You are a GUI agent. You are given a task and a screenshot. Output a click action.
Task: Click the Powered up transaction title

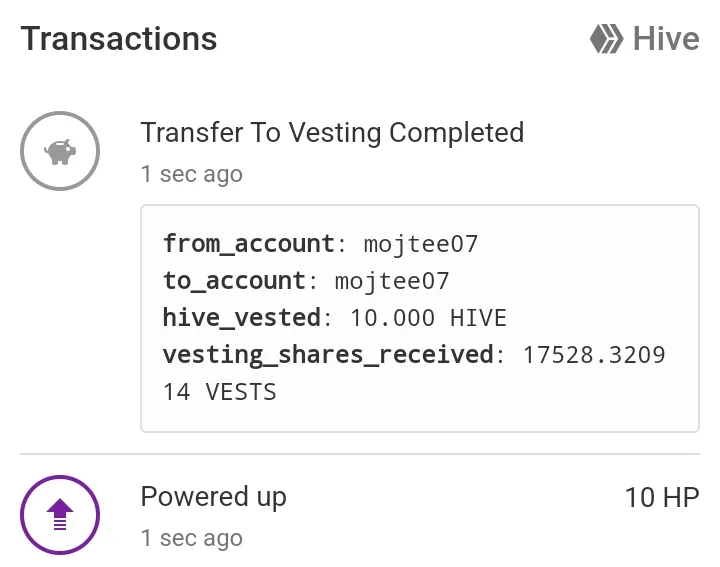(x=214, y=497)
